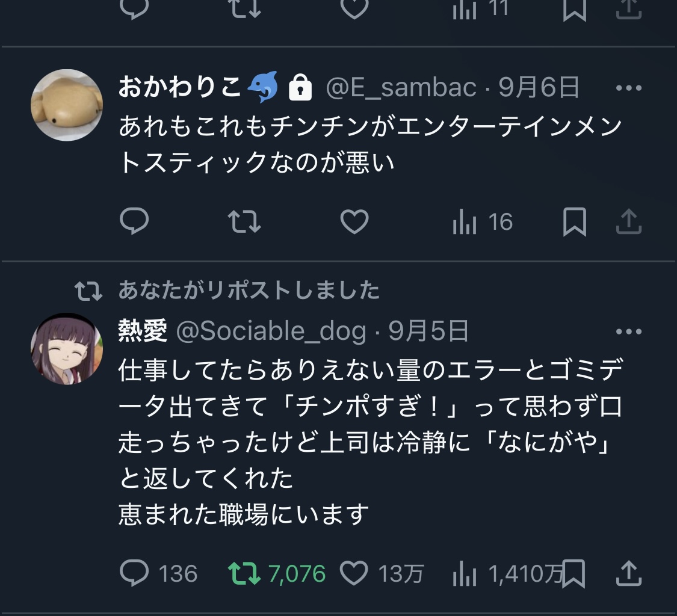Screen dimensions: 677x616
Task: Like the 熱愛 post with 13万 likes
Action: click(x=354, y=573)
